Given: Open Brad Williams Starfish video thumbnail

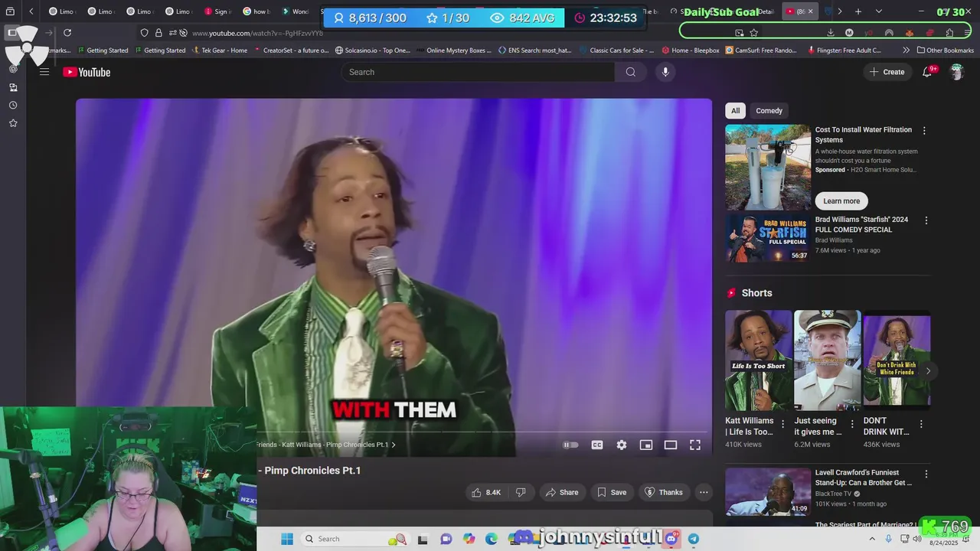Looking at the screenshot, I should click(768, 238).
